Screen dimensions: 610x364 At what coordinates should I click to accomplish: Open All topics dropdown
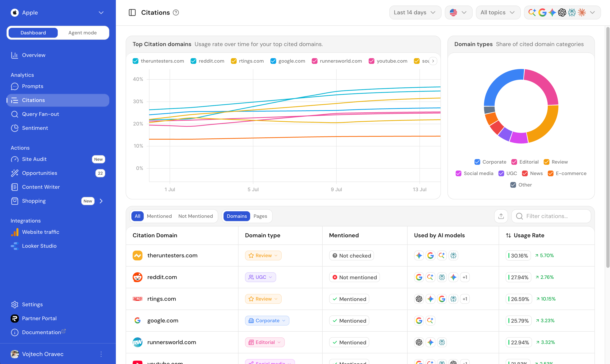(x=498, y=12)
